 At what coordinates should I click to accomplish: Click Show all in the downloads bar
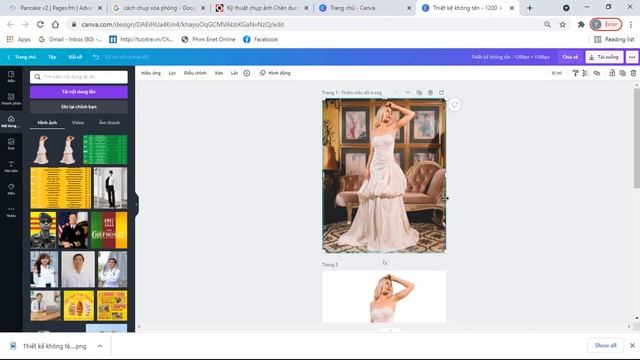[x=605, y=345]
